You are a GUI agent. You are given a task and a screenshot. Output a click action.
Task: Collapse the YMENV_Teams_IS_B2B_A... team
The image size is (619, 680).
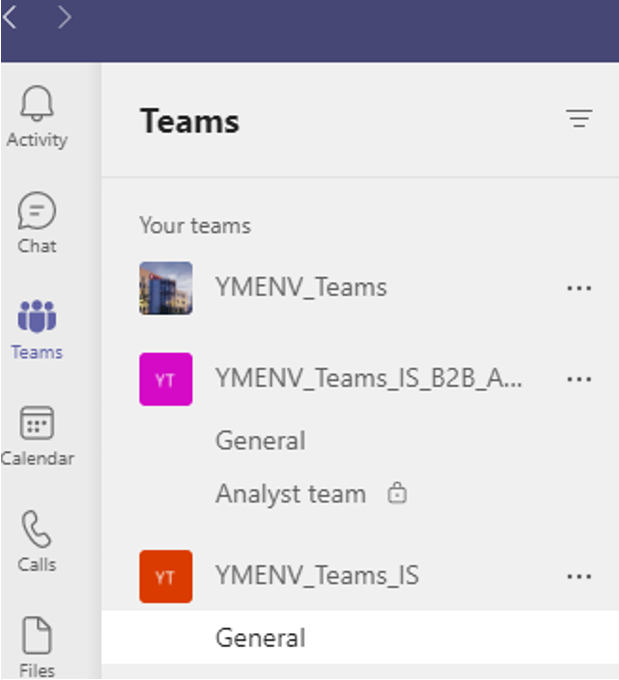tap(368, 379)
